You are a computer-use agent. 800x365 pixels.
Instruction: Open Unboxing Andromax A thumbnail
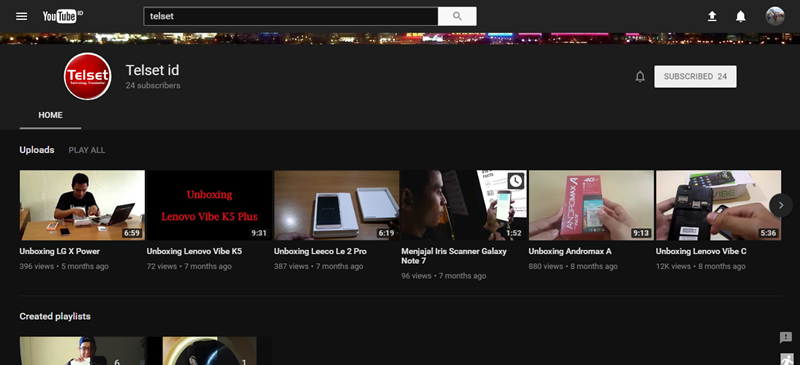pos(591,205)
